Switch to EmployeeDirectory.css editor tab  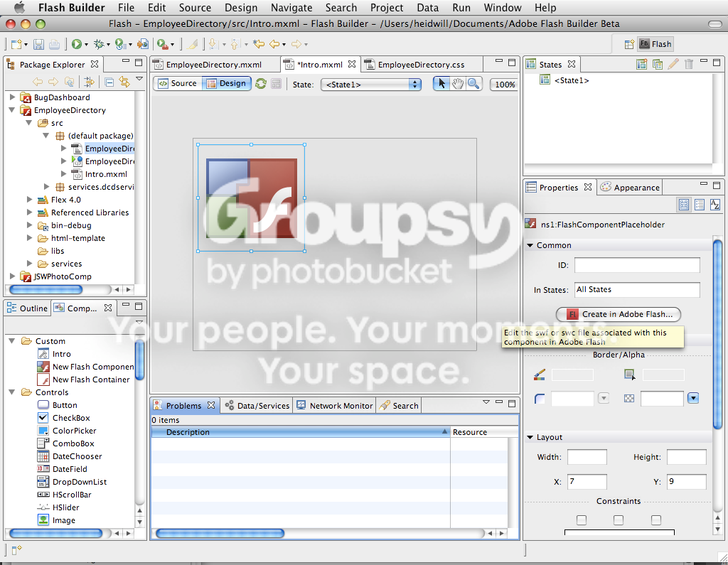click(421, 65)
